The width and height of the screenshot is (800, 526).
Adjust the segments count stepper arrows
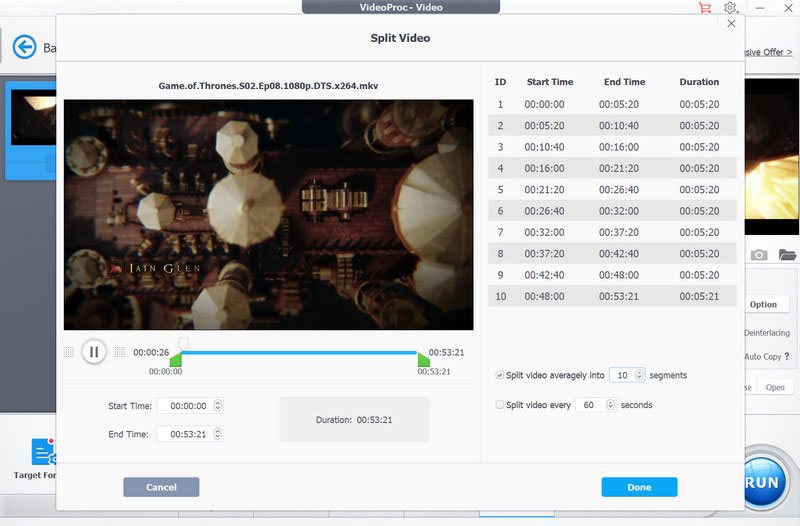click(x=639, y=375)
